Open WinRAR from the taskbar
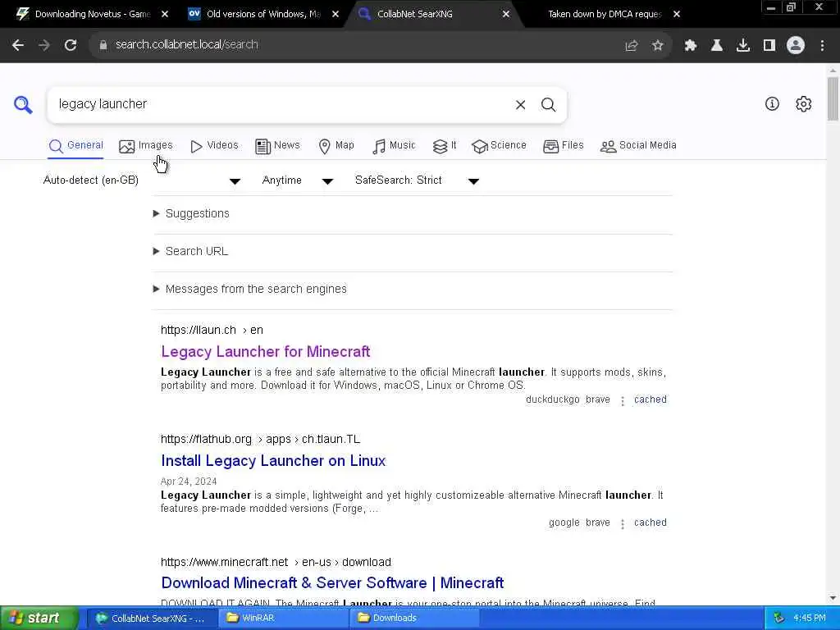Screen dimensions: 840x630 click(284, 619)
